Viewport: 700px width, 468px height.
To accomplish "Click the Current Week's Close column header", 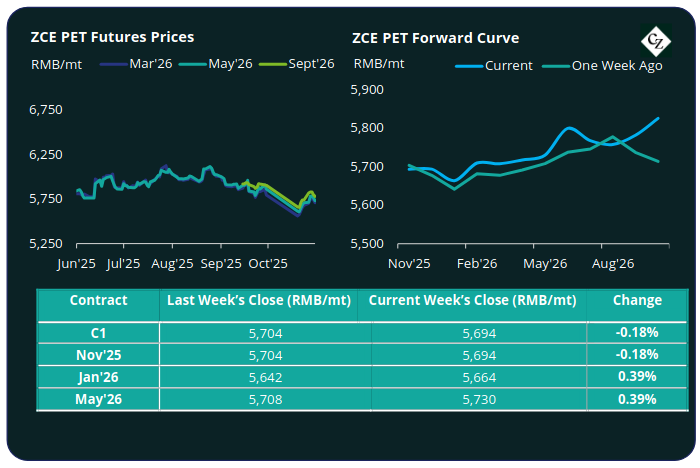I will (x=472, y=300).
